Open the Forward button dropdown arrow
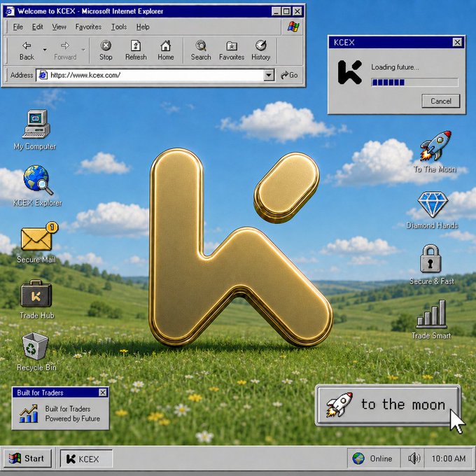The image size is (476, 476). pos(83,50)
